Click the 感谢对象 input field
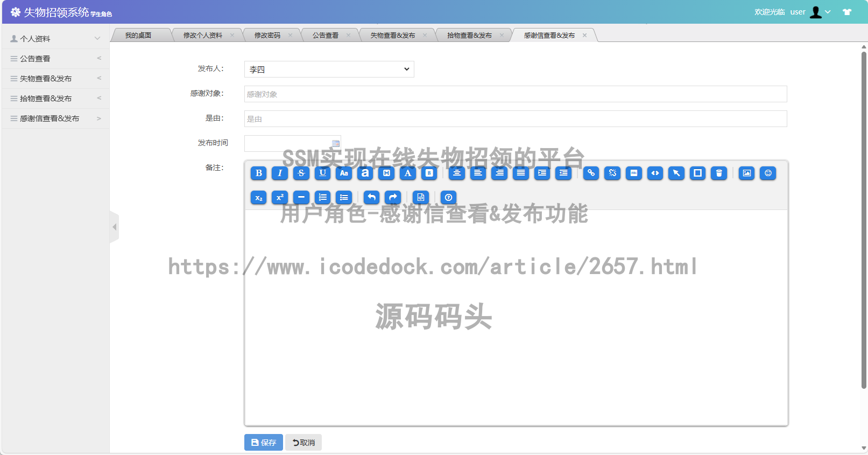This screenshot has height=455, width=868. [x=515, y=94]
